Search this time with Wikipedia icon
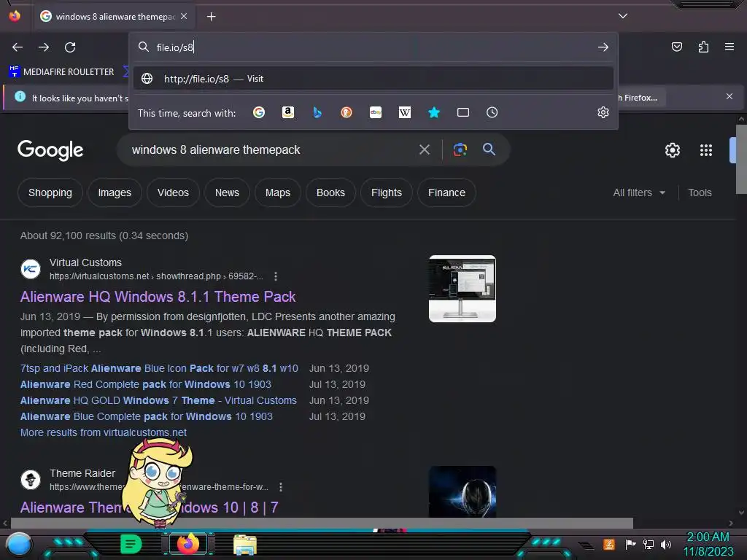The height and width of the screenshot is (560, 747). click(404, 112)
